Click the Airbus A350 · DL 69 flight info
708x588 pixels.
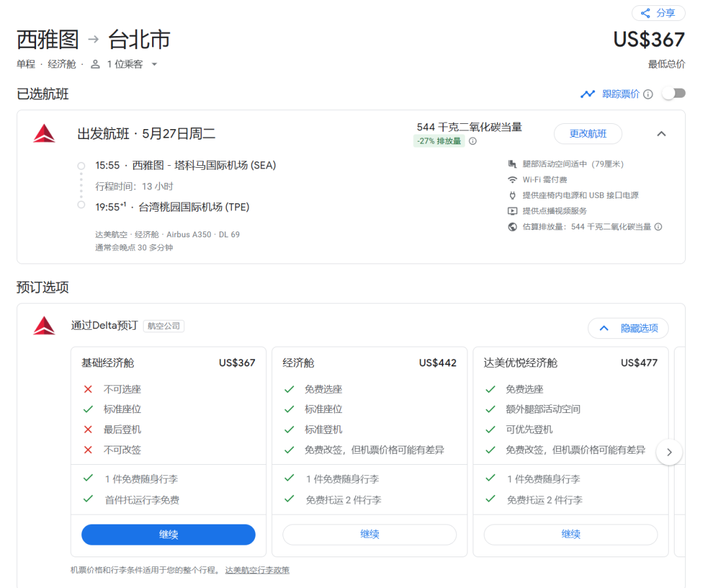click(203, 235)
